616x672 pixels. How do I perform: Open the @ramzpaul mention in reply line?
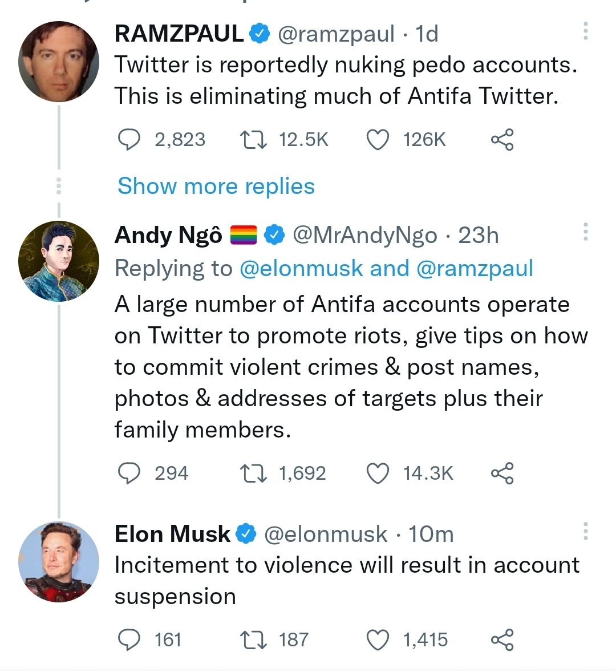point(475,268)
